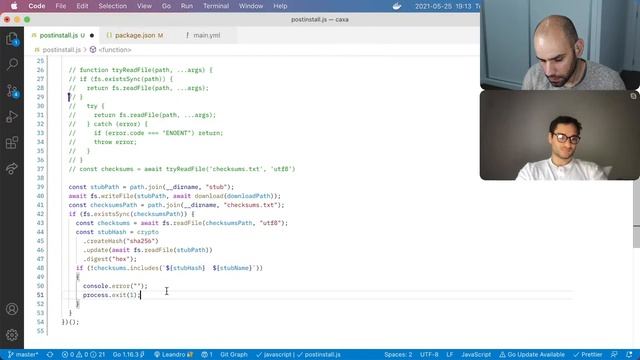The width and height of the screenshot is (640, 360).
Task: Open the Terminal menu
Action: (x=216, y=6)
